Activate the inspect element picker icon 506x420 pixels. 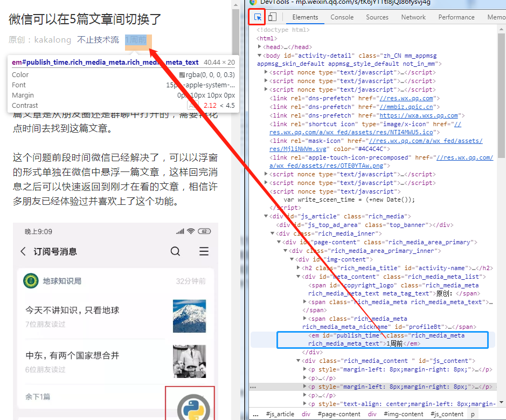pos(258,17)
